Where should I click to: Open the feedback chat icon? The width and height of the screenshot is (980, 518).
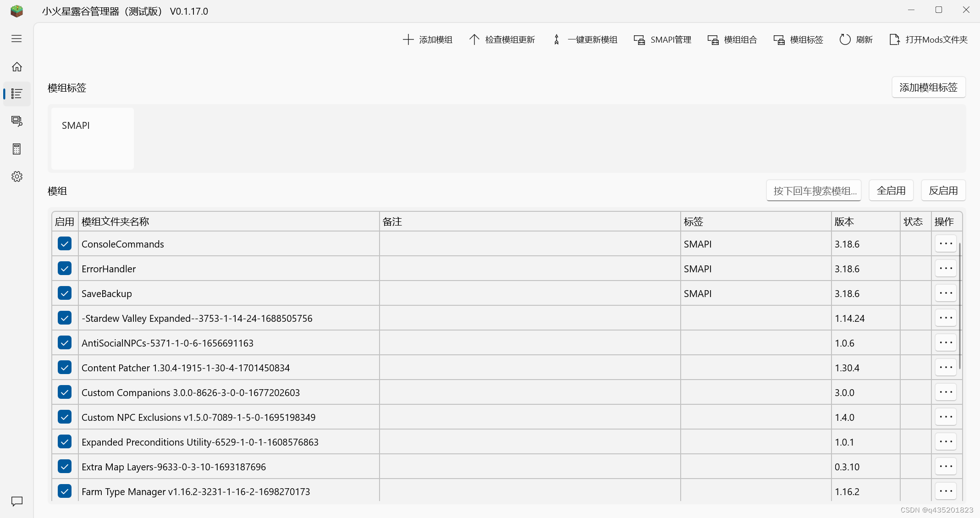(17, 501)
